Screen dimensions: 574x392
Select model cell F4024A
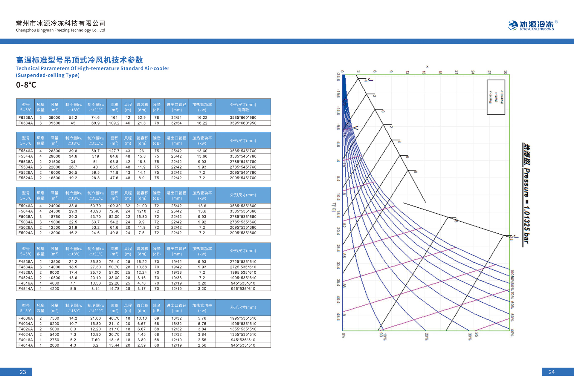pos(25,335)
